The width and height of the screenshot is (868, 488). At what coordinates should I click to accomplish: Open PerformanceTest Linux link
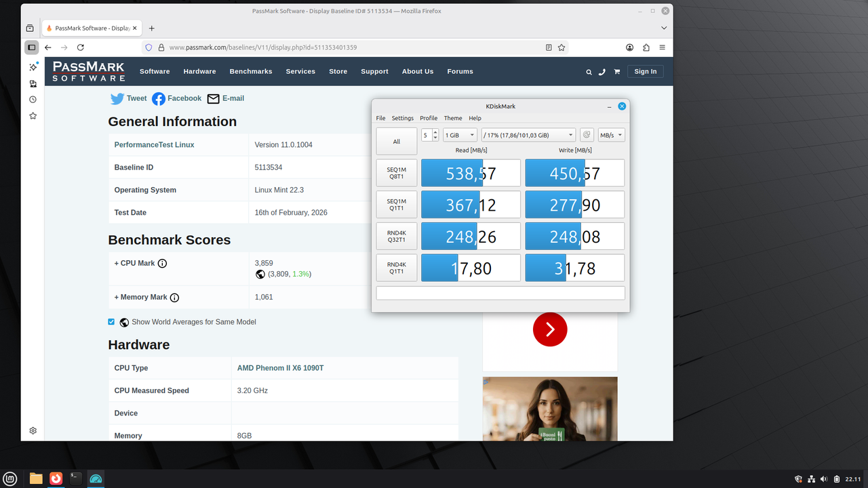coord(154,145)
